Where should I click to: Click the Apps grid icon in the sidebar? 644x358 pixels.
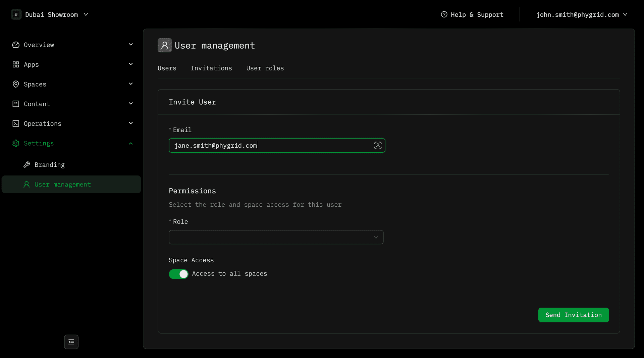point(16,64)
